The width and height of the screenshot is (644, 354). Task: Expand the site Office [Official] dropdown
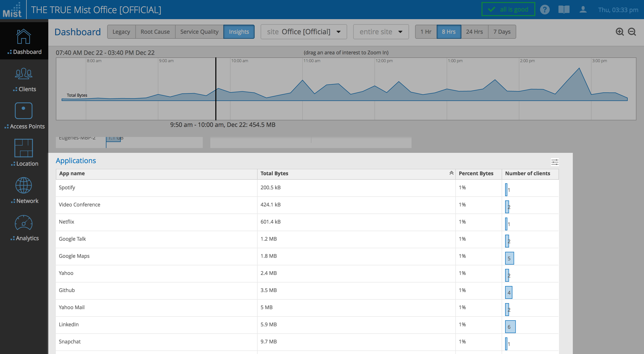click(x=304, y=32)
